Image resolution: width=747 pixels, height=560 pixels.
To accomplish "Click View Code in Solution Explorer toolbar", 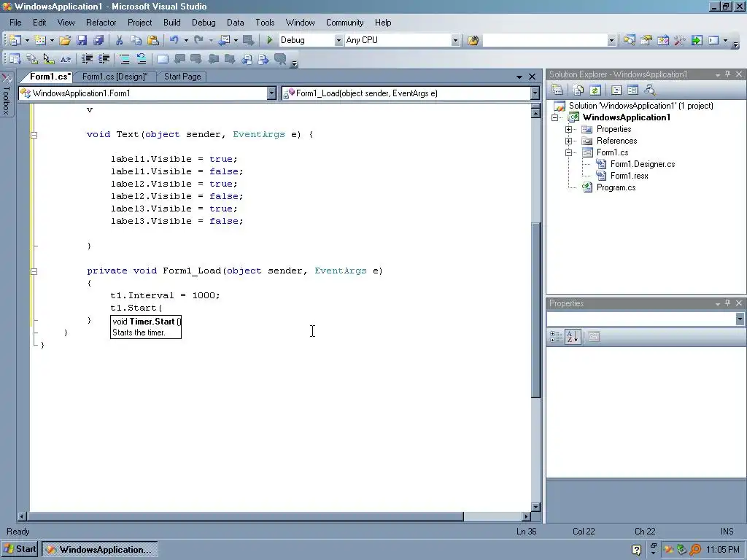I will pyautogui.click(x=616, y=90).
